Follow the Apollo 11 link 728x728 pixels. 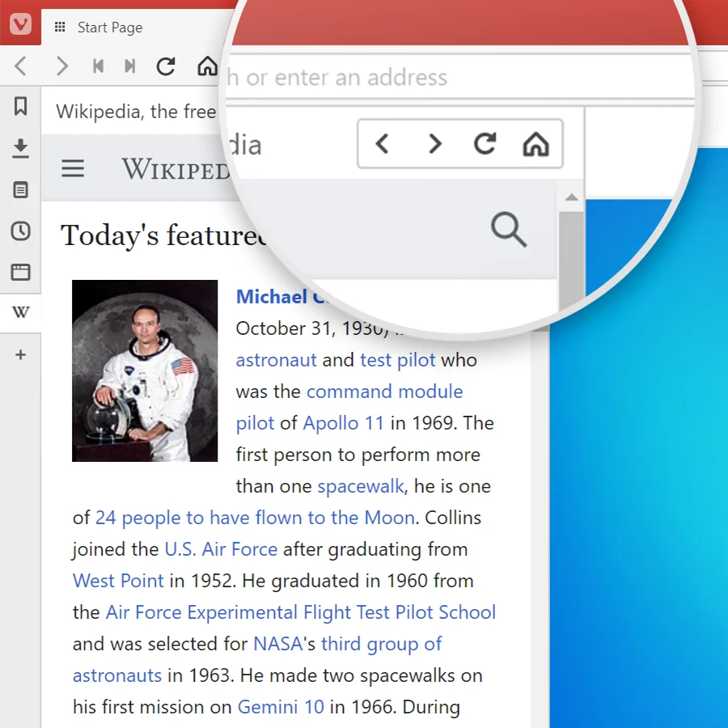pos(343,423)
